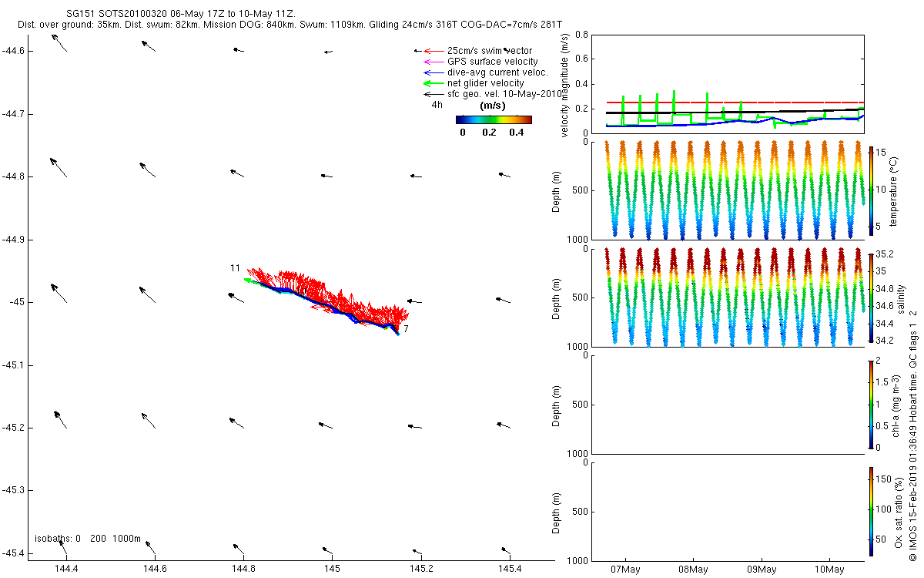Click latitude tick label -44.8
924x578 pixels.
13,176
